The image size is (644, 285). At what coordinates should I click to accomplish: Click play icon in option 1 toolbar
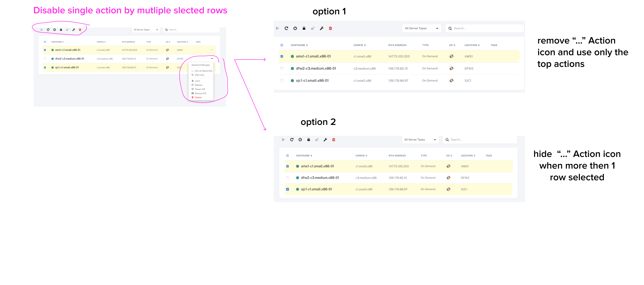(277, 28)
